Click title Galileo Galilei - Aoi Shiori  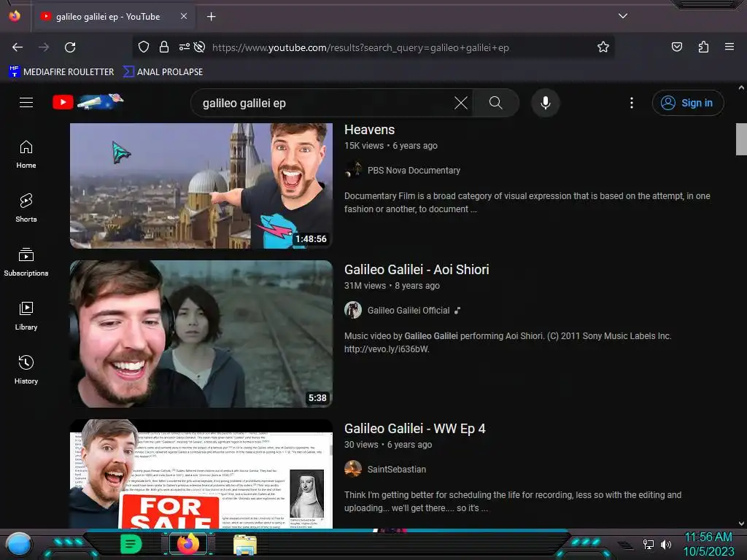[417, 270]
